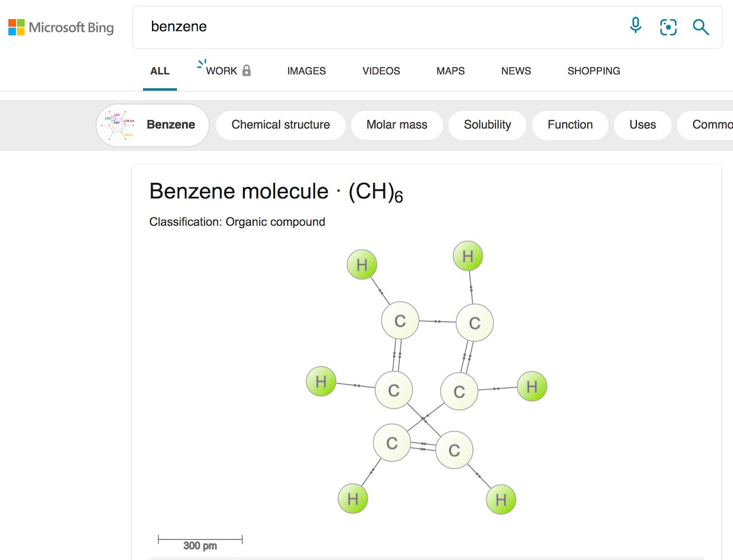Select a green H hydrogen atom
This screenshot has height=560, width=733.
coord(361,263)
